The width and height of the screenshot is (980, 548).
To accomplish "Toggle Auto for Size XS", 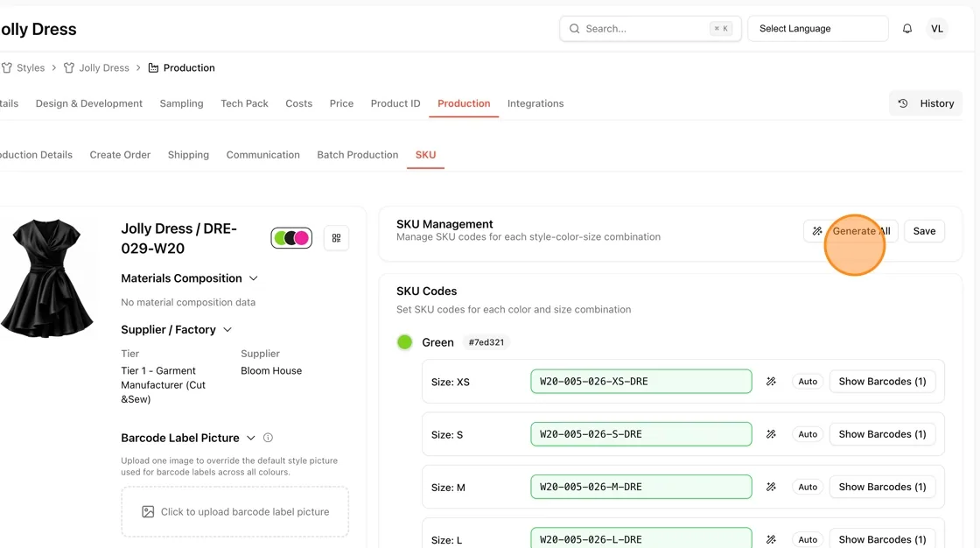I will pos(808,382).
